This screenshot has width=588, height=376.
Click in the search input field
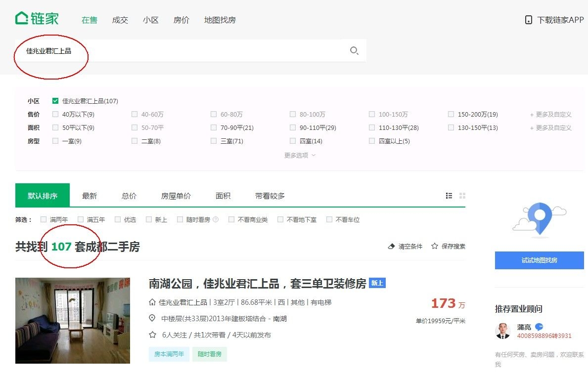(190, 50)
